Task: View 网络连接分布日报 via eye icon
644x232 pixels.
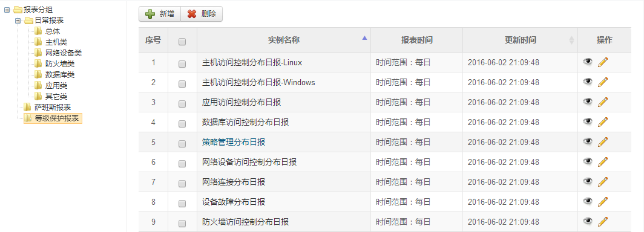Action: click(x=588, y=181)
